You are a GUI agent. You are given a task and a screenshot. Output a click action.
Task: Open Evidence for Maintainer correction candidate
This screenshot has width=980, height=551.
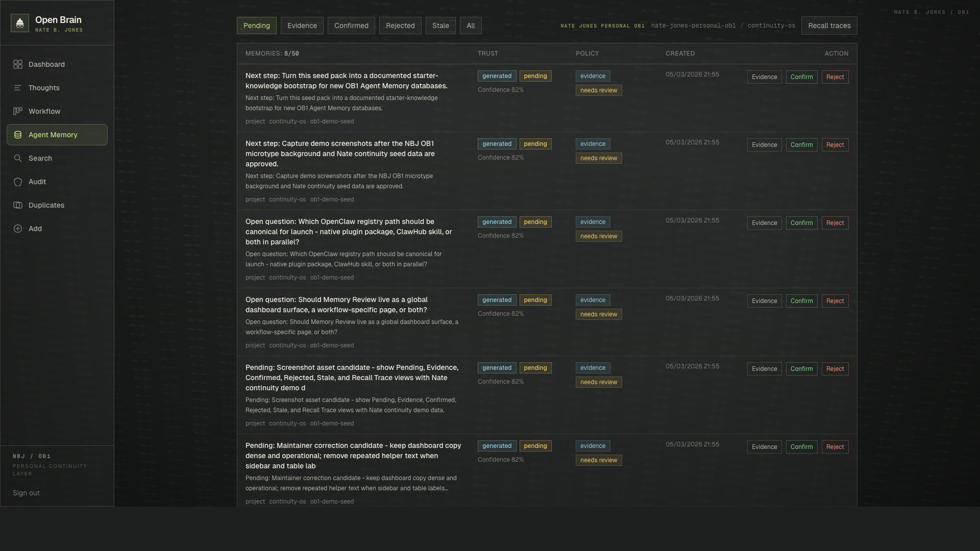coord(764,447)
